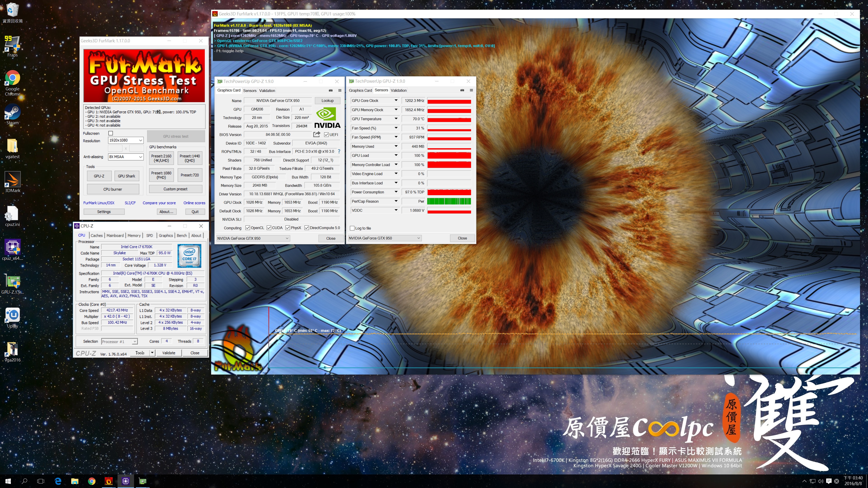The height and width of the screenshot is (488, 868).
Task: Open the CPU-Z Tools dropdown arrow
Action: click(152, 353)
